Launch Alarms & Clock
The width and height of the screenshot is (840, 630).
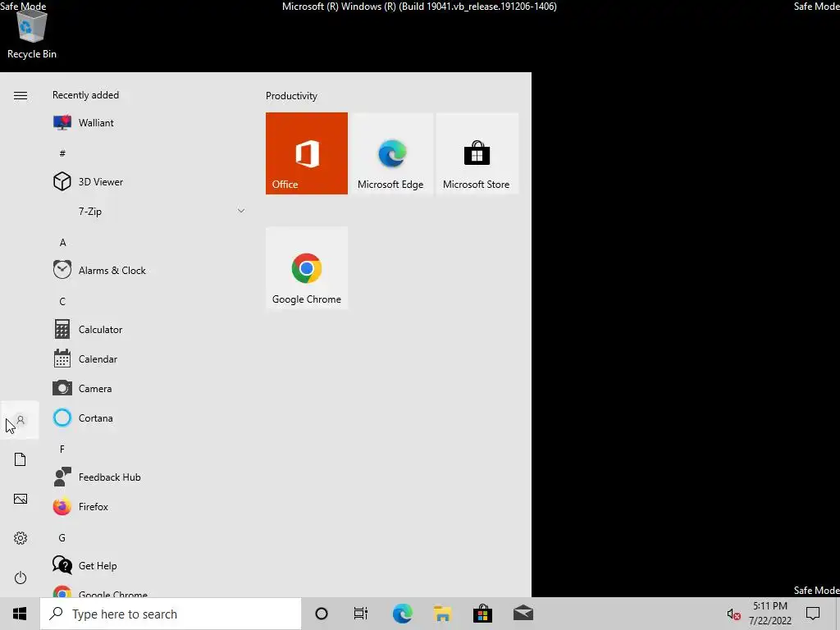[149, 271]
